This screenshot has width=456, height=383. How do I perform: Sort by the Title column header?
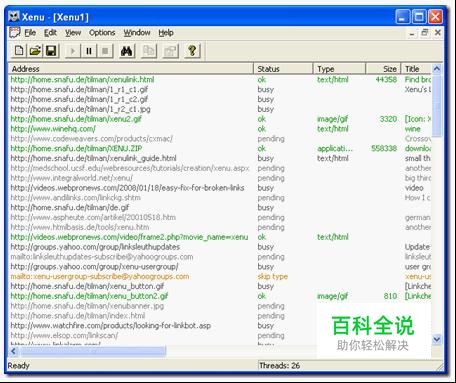[416, 69]
